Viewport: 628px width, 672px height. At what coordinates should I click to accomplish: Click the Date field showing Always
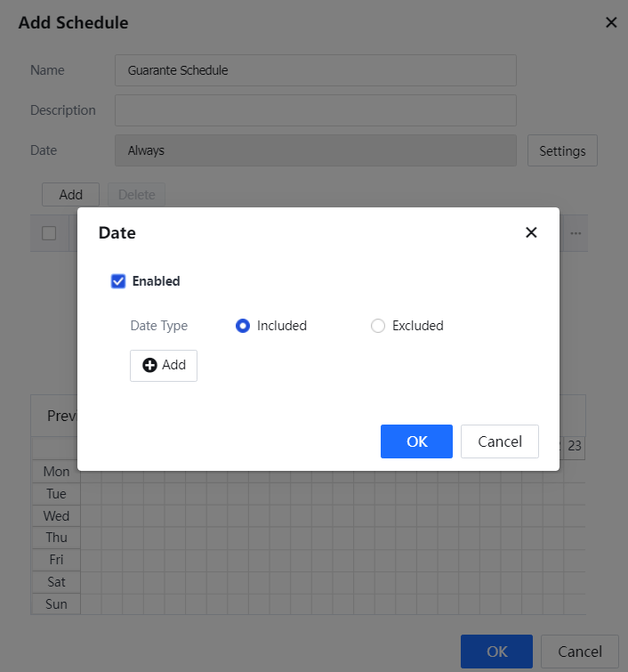(316, 150)
